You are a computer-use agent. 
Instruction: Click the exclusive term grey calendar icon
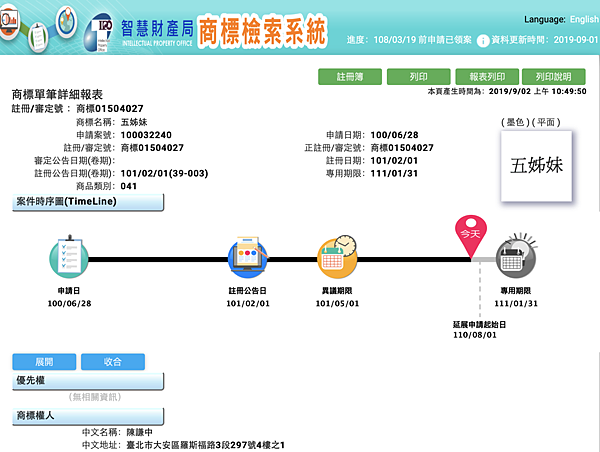(516, 256)
